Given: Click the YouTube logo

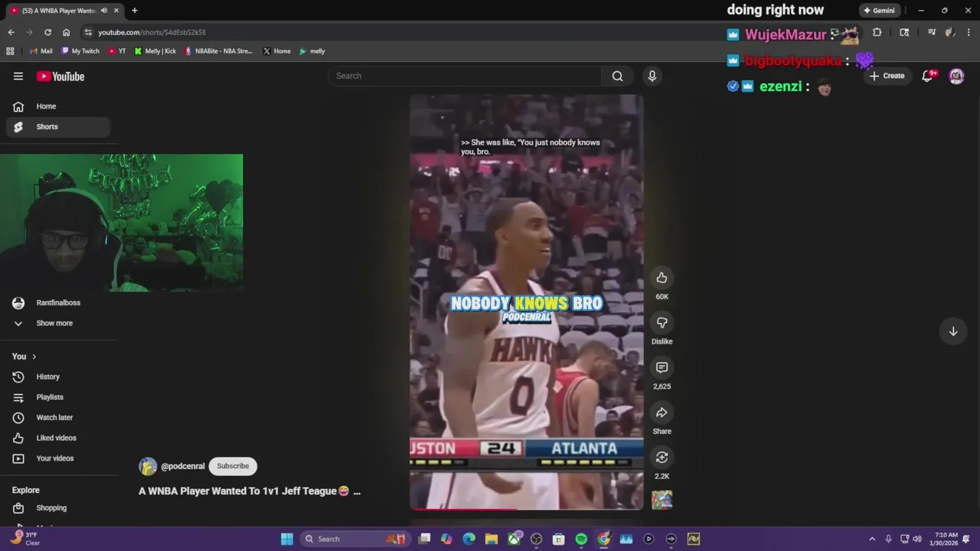Looking at the screenshot, I should [x=60, y=77].
